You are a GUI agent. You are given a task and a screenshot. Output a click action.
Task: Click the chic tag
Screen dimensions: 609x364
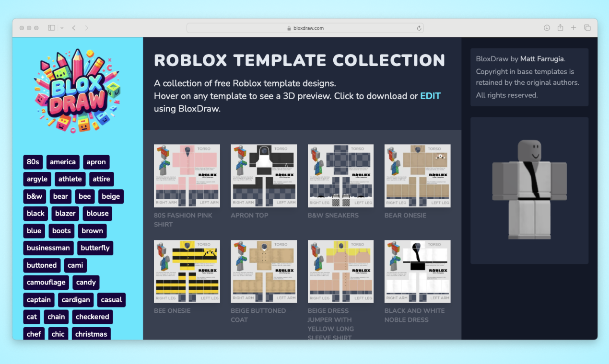click(x=58, y=334)
